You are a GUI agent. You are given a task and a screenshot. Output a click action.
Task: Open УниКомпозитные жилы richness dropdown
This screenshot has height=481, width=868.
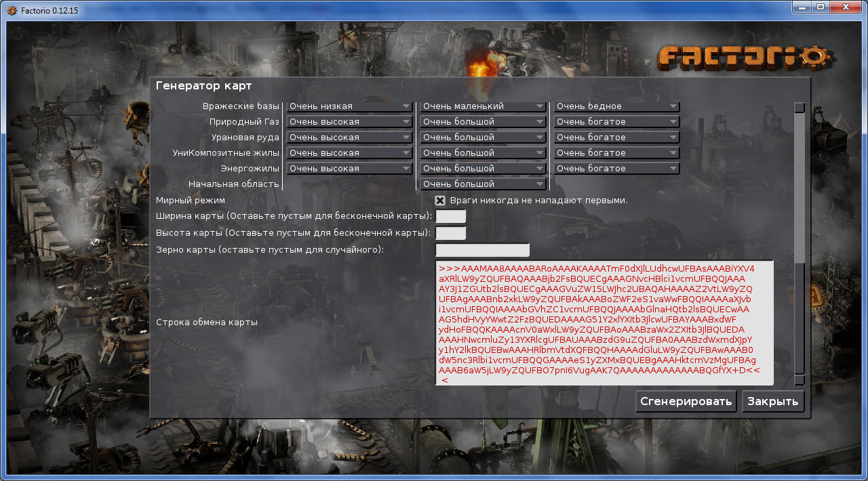616,153
